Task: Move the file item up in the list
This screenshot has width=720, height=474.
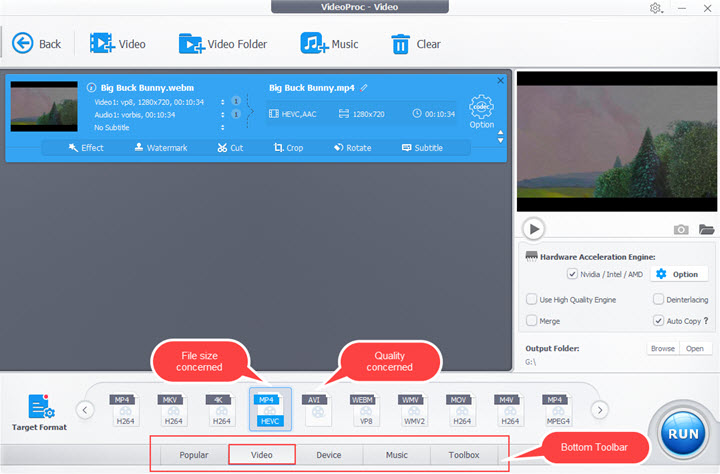Action: coord(501,132)
